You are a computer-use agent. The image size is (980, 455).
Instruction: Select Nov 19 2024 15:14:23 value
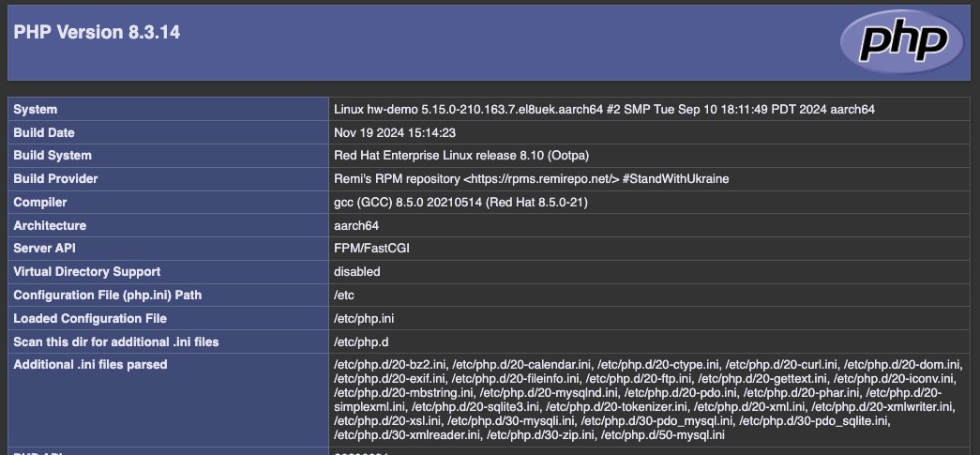click(395, 132)
